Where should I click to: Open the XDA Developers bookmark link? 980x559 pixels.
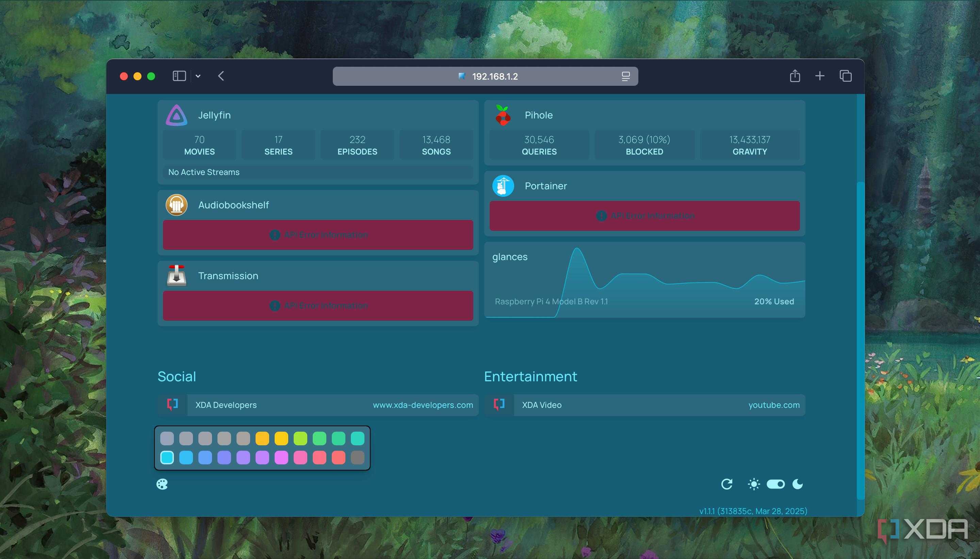pyautogui.click(x=318, y=405)
